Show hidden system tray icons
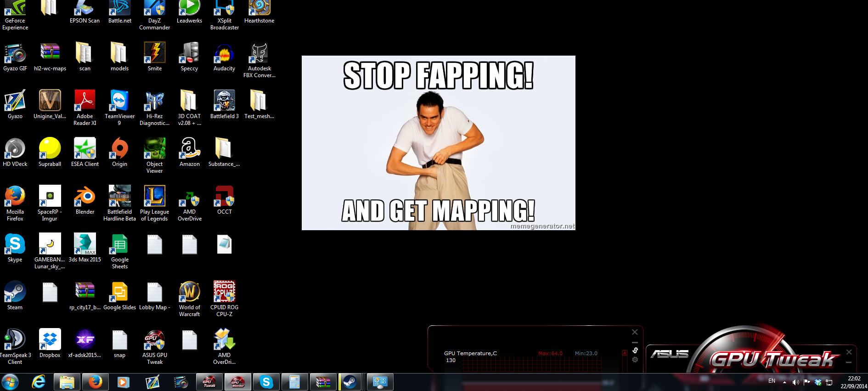The image size is (868, 391). click(784, 382)
